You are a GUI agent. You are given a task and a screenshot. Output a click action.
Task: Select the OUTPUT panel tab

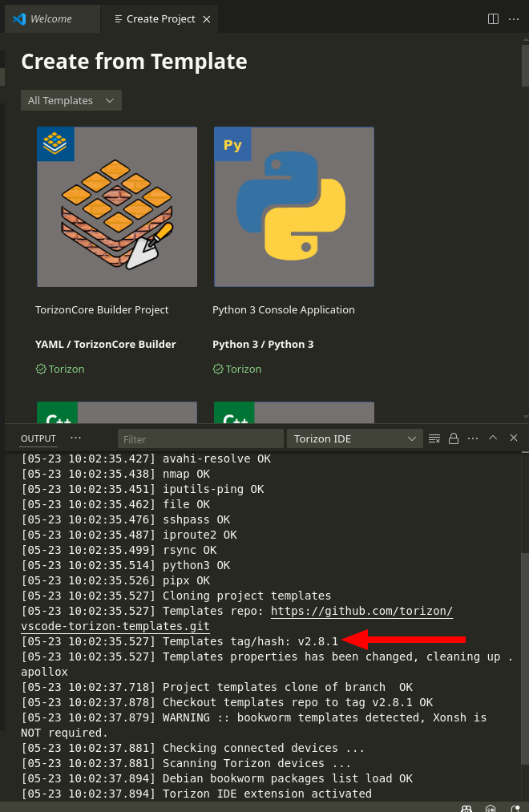point(38,438)
